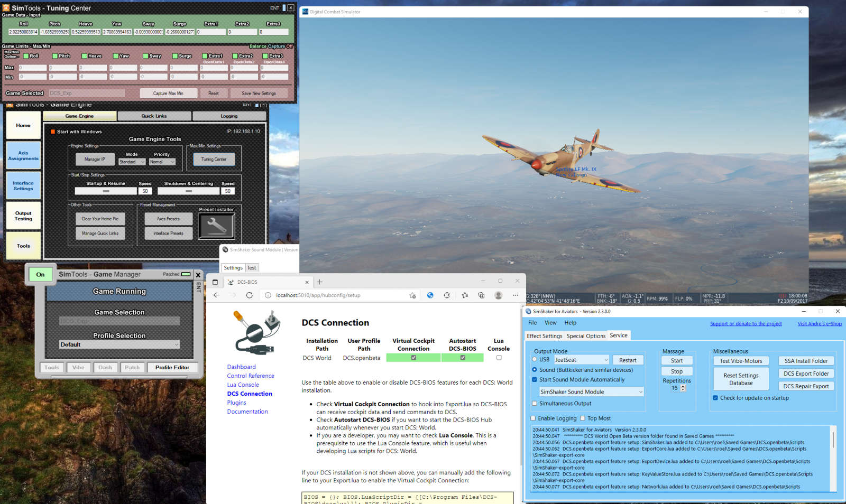846x504 pixels.
Task: Click DCS Repair Export button
Action: click(806, 386)
